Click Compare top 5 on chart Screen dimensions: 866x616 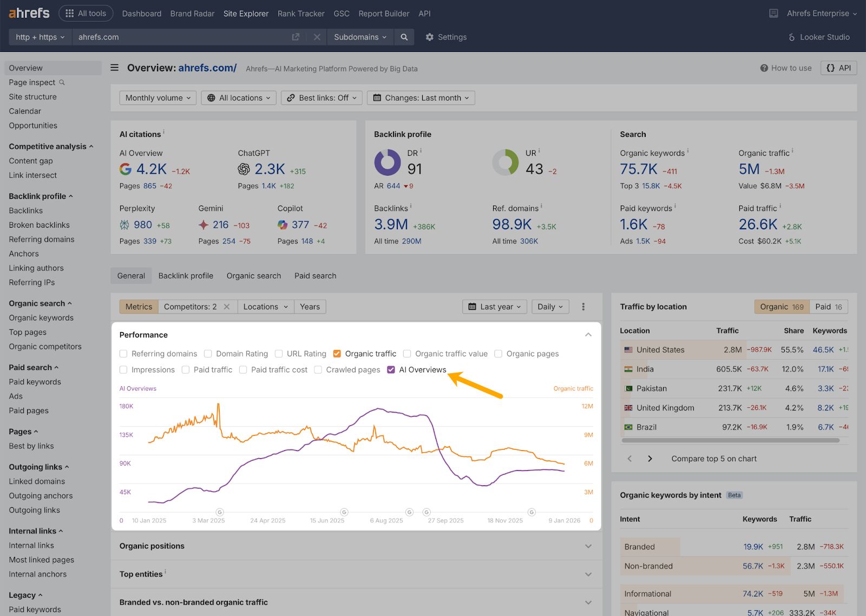pos(713,459)
